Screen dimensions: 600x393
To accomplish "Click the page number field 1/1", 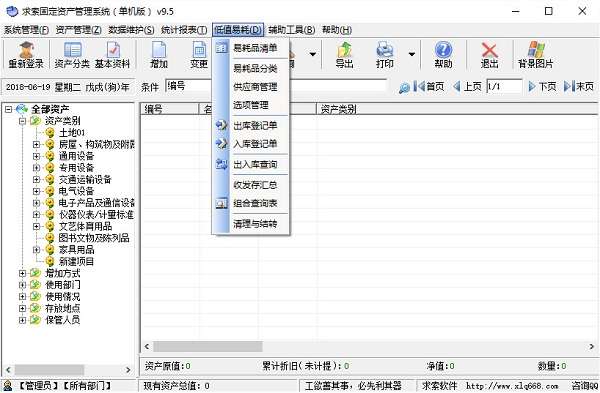I will coord(504,86).
